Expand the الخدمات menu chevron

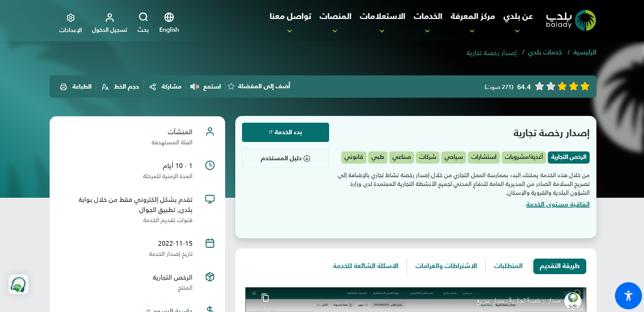(x=427, y=30)
